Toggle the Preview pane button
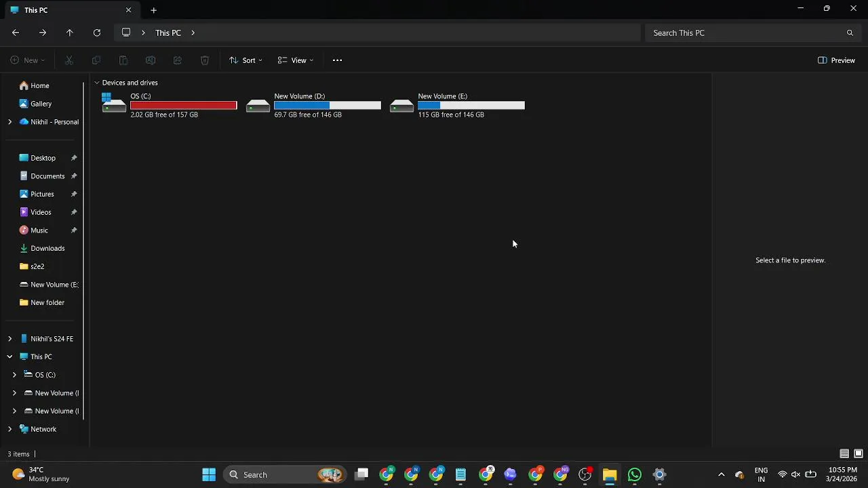This screenshot has height=488, width=868. (x=836, y=60)
